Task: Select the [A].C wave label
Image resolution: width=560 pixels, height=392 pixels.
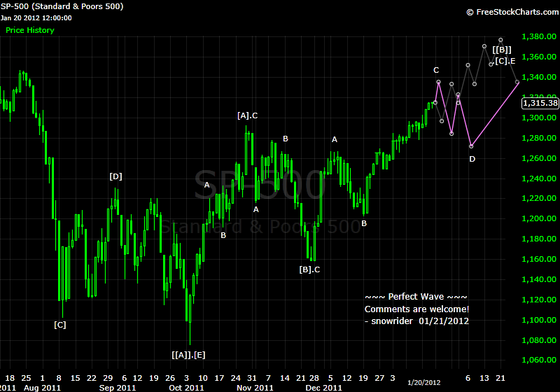Action: 248,115
